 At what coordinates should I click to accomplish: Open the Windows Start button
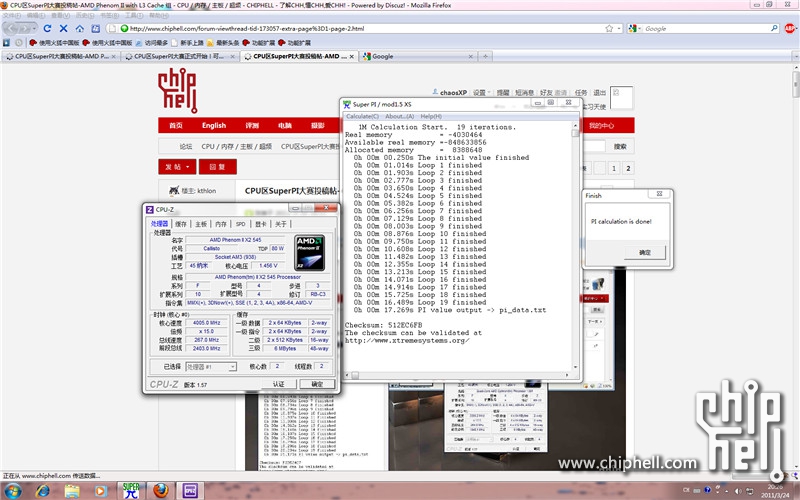pyautogui.click(x=12, y=491)
